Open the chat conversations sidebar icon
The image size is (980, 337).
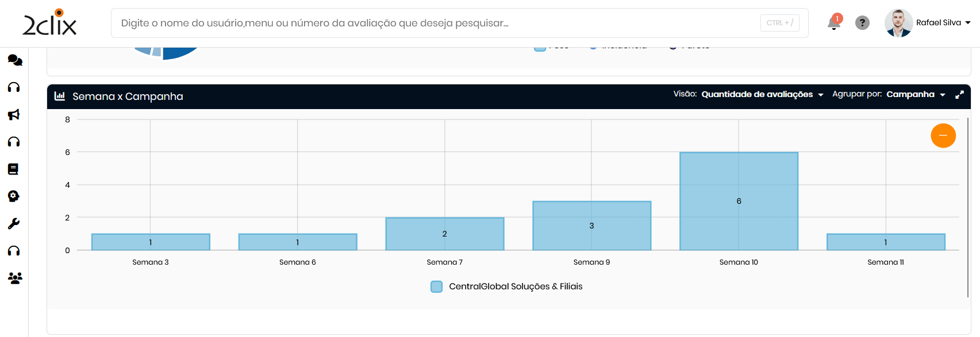[x=14, y=60]
